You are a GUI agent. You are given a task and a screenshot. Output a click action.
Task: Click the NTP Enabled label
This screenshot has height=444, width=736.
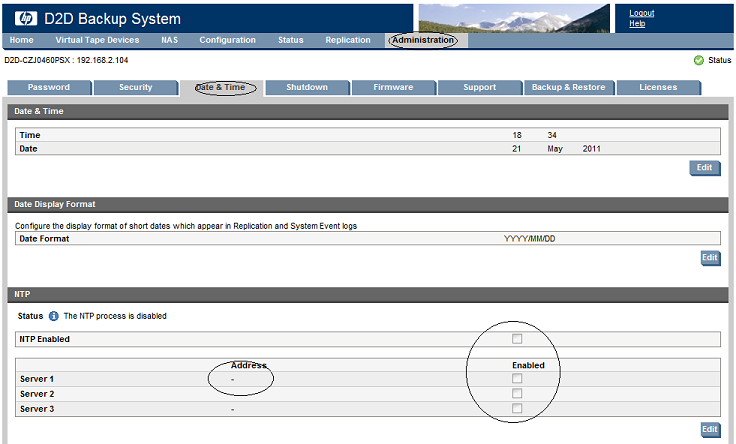pos(44,339)
